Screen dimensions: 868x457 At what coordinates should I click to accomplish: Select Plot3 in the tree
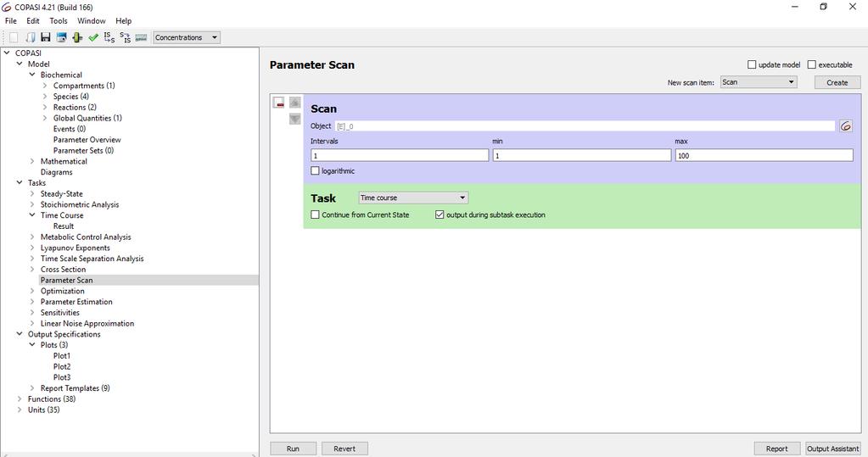pyautogui.click(x=62, y=377)
